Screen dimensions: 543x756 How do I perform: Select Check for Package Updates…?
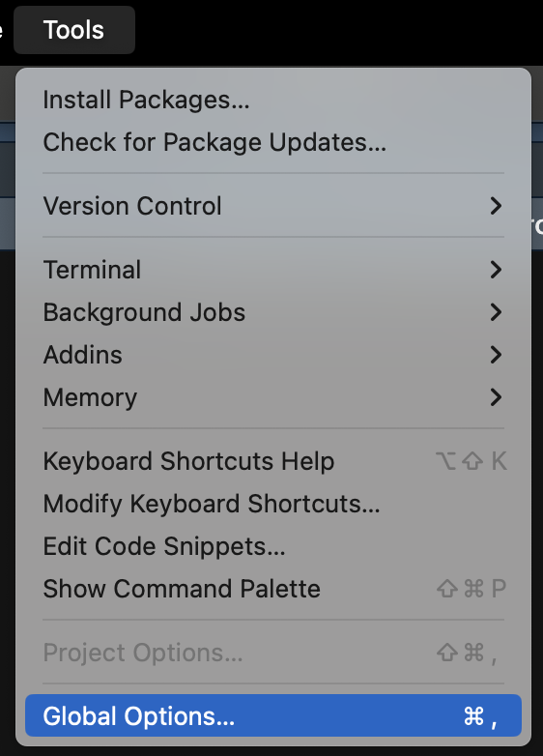pos(273,142)
